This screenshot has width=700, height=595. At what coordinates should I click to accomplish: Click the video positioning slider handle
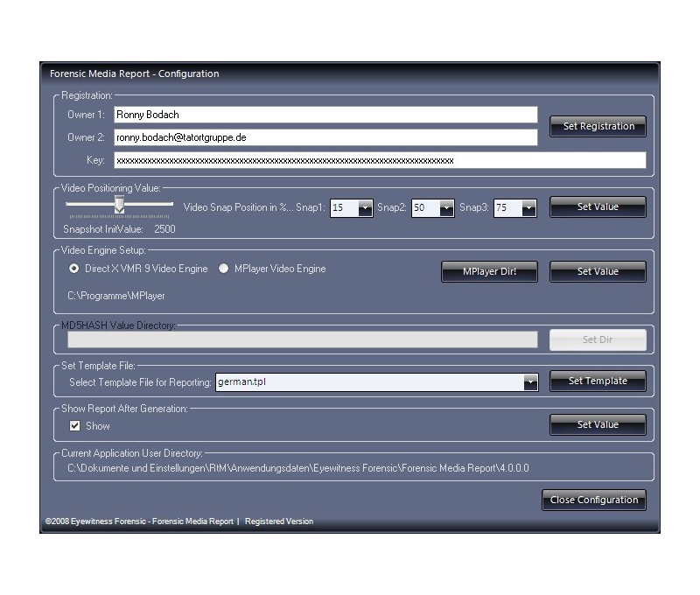(119, 205)
